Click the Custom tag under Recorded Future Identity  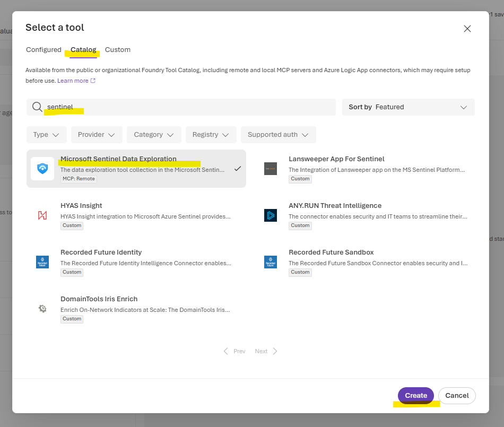pyautogui.click(x=72, y=272)
